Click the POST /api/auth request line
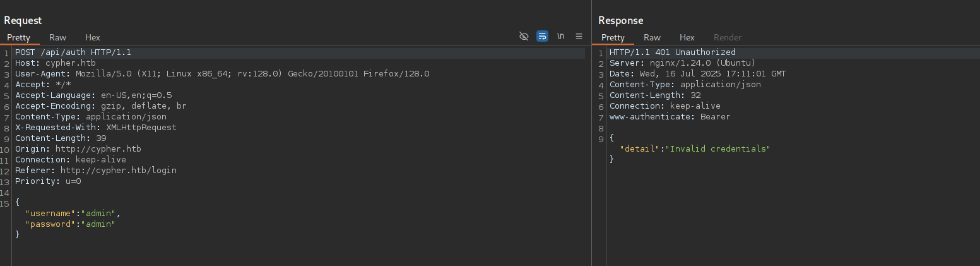Image resolution: width=980 pixels, height=266 pixels. pos(73,52)
